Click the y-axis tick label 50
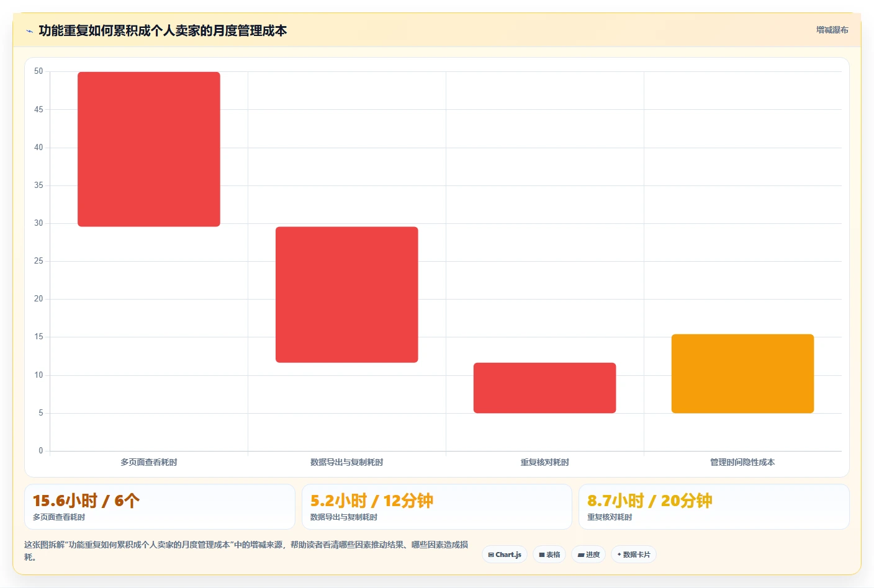Image resolution: width=874 pixels, height=588 pixels. (x=38, y=71)
